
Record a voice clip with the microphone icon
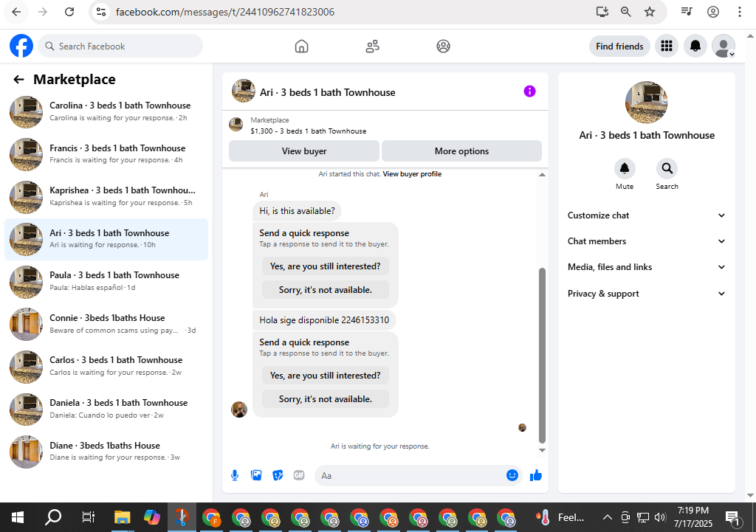tap(235, 476)
